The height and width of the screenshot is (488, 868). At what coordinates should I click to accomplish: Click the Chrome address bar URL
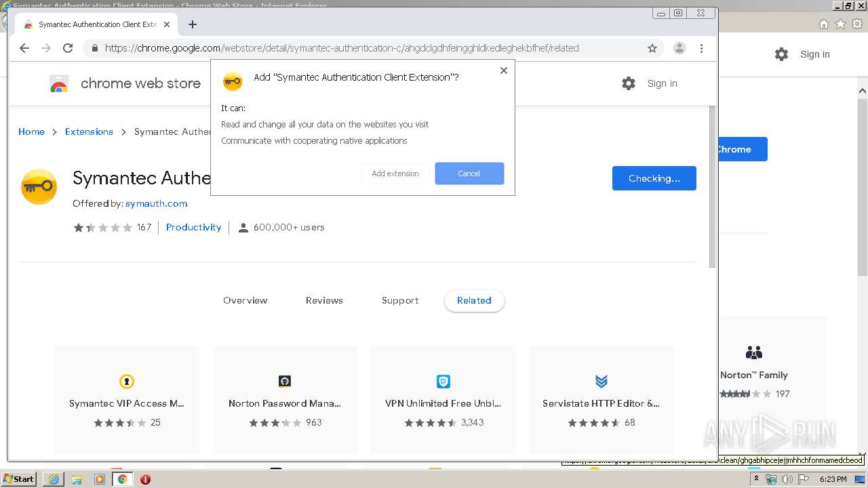(342, 48)
